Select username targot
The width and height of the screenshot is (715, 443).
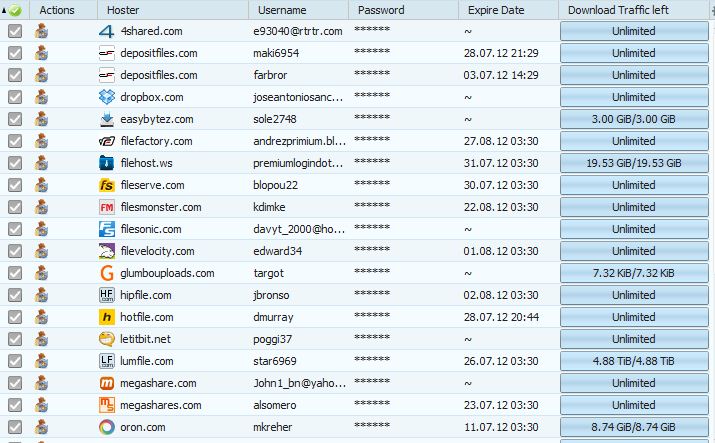point(269,273)
